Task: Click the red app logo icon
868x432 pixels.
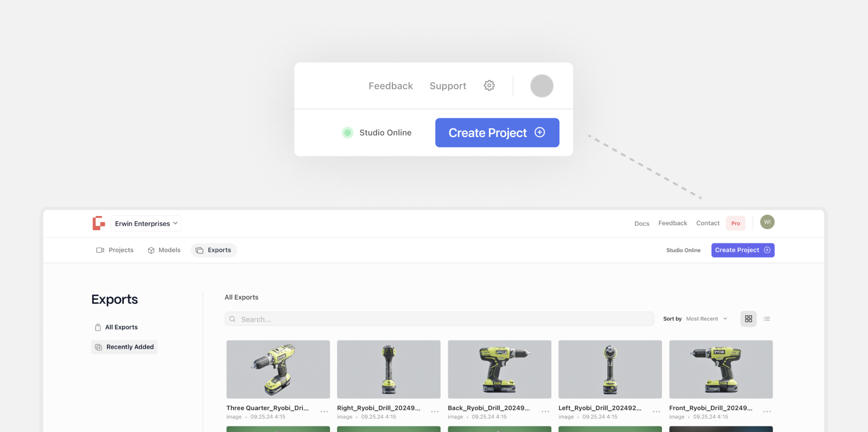Action: 99,223
